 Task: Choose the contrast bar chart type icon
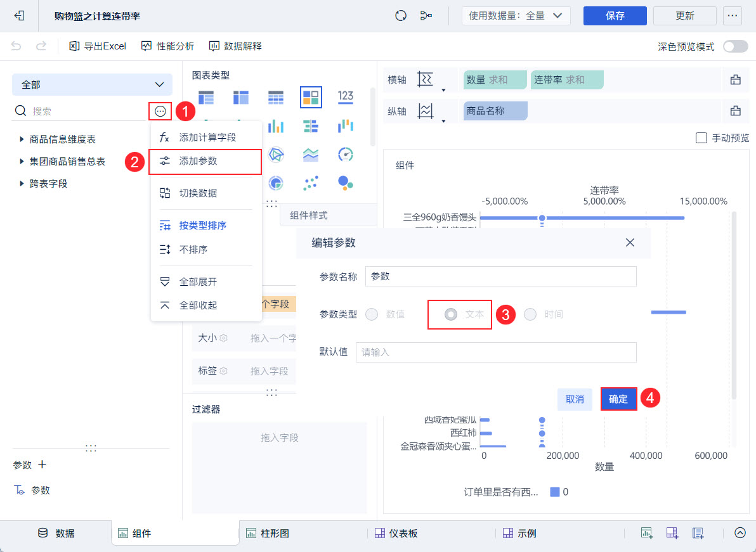point(311,126)
